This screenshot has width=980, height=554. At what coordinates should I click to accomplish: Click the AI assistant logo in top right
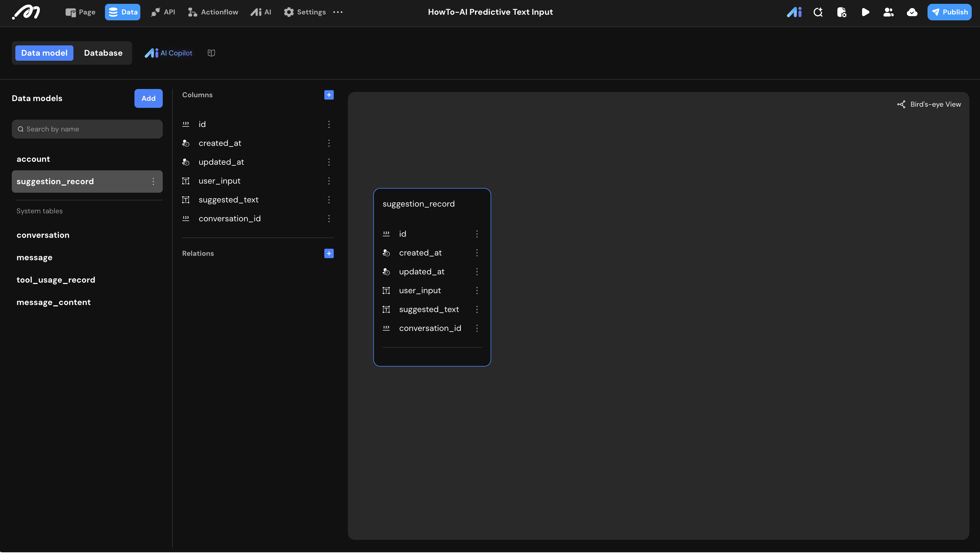794,12
